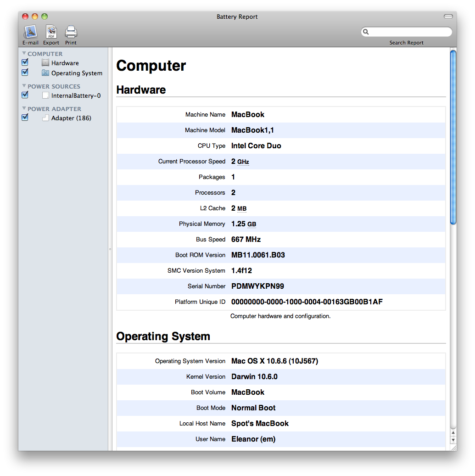Click the Packages label
The image size is (475, 476).
212,177
